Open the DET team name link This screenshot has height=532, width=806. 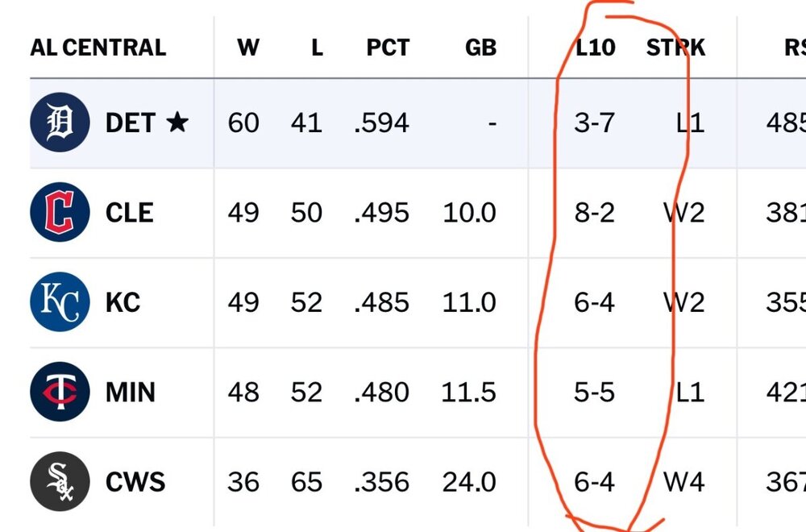point(131,123)
